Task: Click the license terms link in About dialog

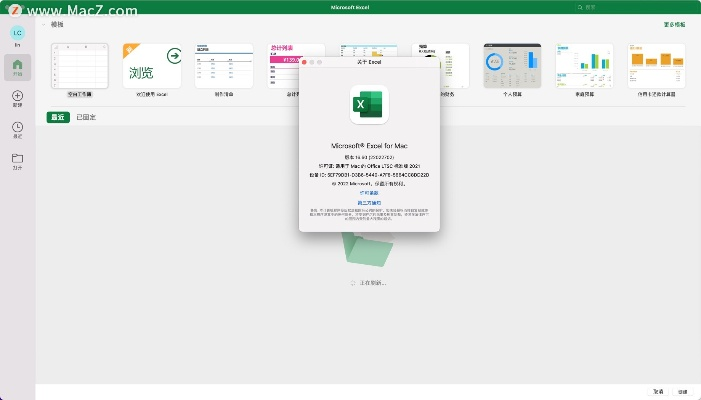Action: pos(369,193)
